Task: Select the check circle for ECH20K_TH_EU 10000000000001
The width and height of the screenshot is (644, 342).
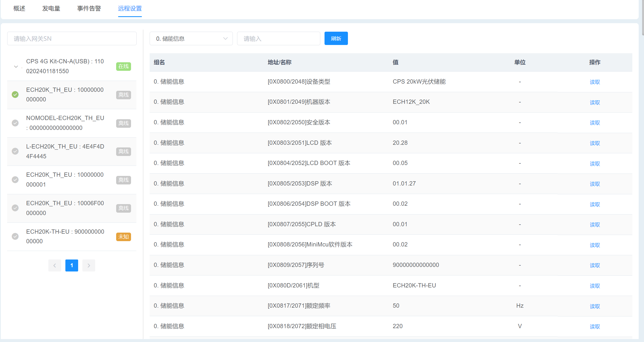Action: pyautogui.click(x=15, y=180)
